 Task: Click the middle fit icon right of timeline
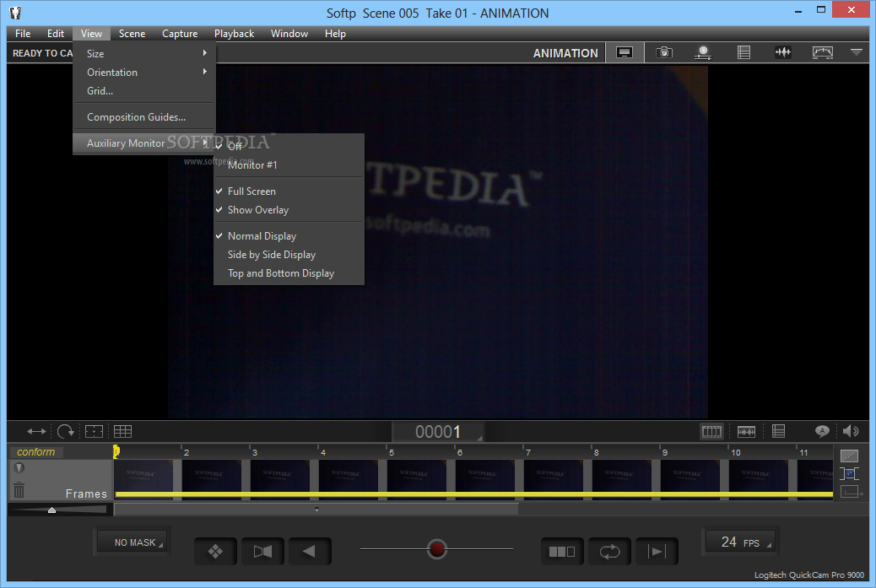coord(849,473)
